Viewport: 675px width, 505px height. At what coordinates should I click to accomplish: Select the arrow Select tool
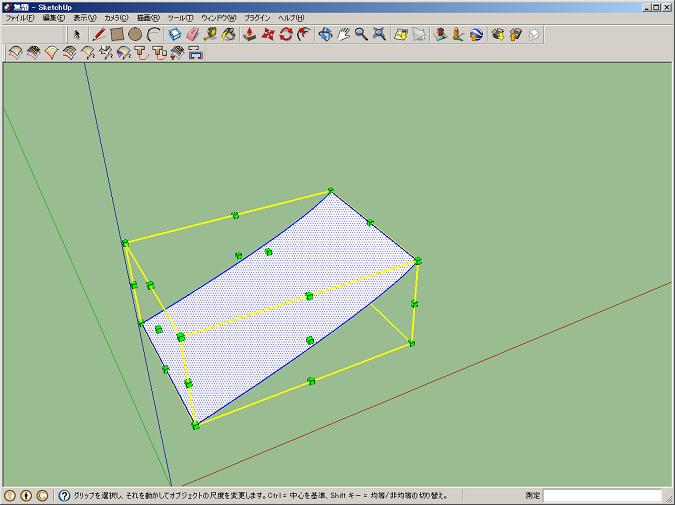pyautogui.click(x=77, y=34)
